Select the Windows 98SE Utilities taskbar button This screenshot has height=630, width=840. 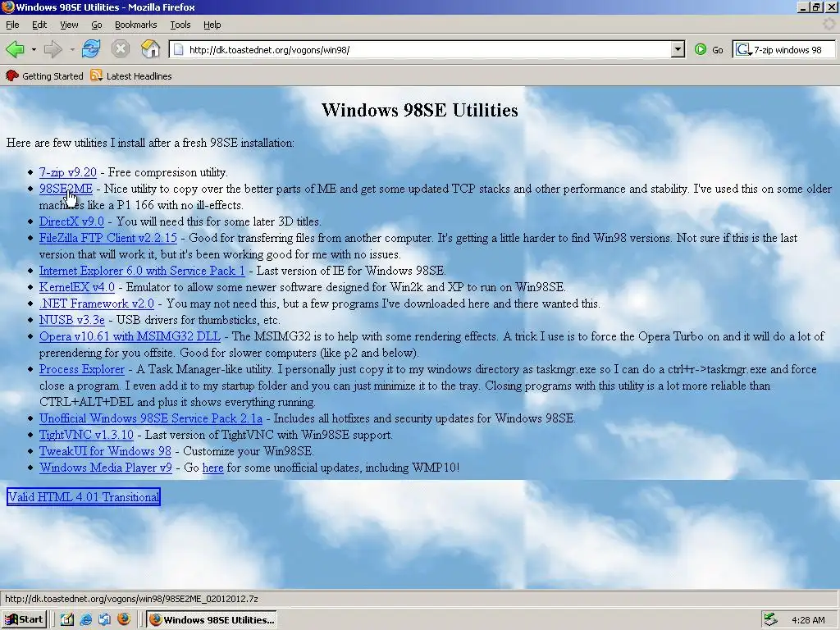(x=212, y=620)
